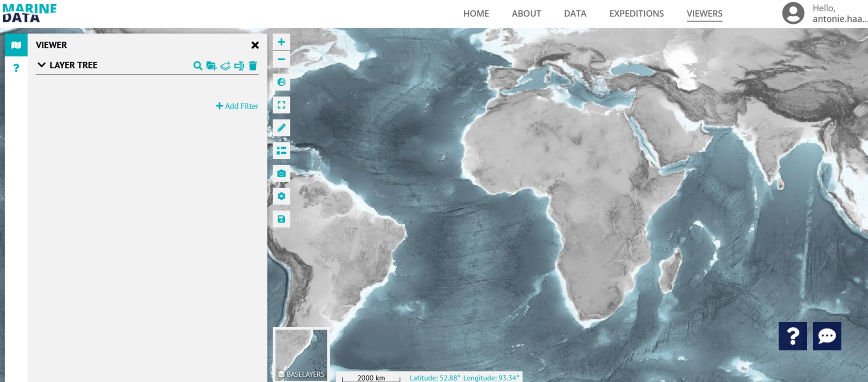
Task: Open the BASELAYERS thumbnail selector
Action: pyautogui.click(x=301, y=354)
